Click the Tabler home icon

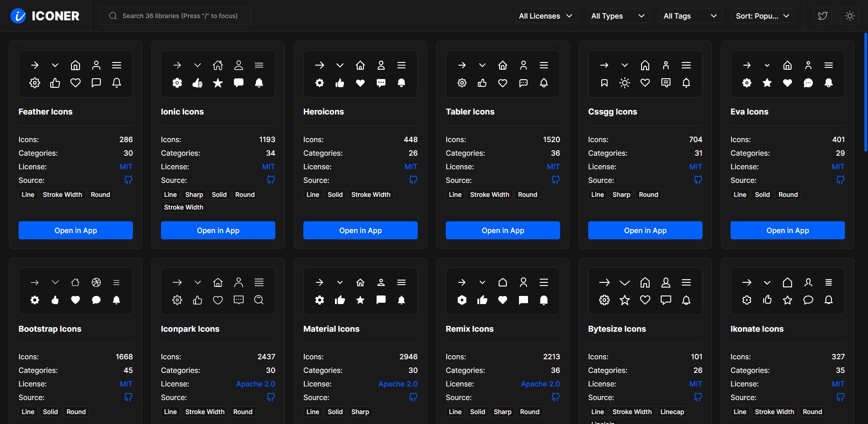point(503,65)
